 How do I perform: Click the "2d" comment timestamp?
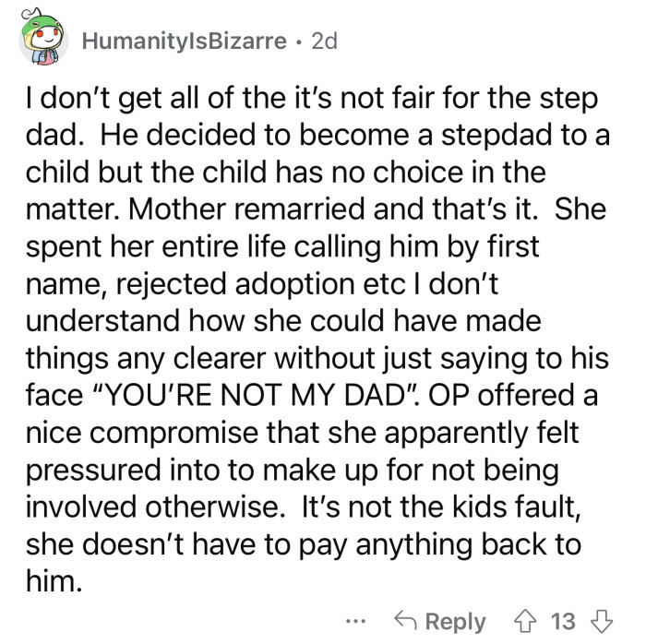[325, 42]
